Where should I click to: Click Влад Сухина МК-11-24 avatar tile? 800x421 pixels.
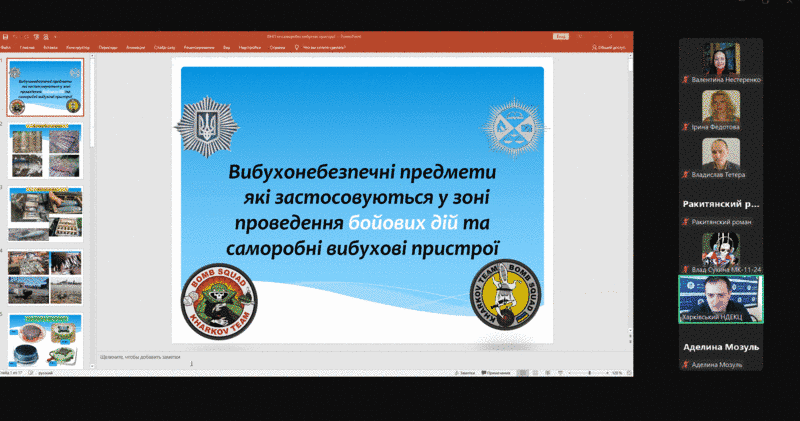click(x=721, y=252)
